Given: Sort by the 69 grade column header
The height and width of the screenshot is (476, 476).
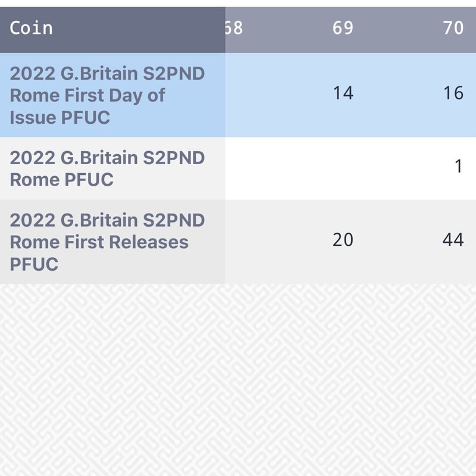Looking at the screenshot, I should 343,28.
